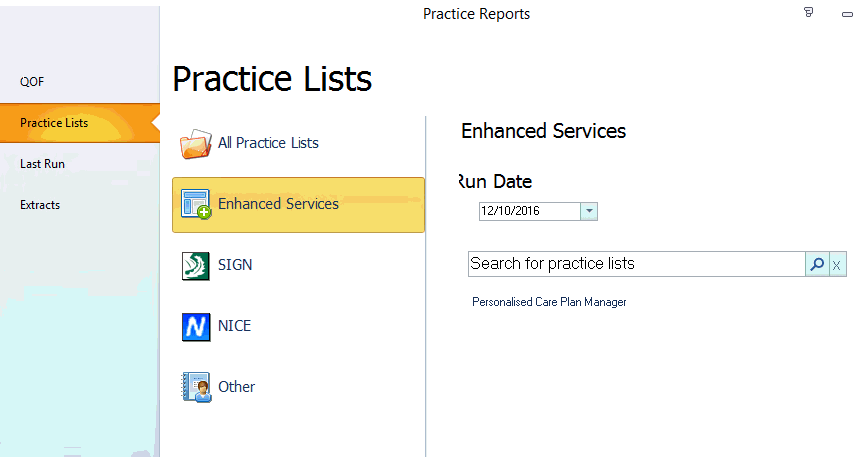Click the Enhanced Services category icon
This screenshot has height=457, width=864.
coord(196,205)
